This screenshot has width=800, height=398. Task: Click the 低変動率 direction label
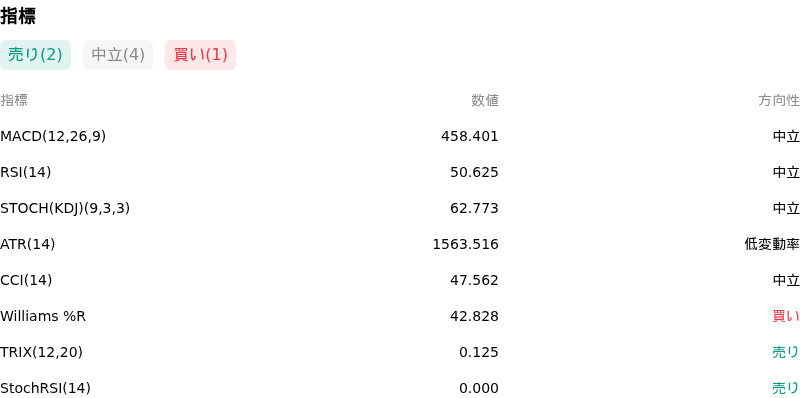pos(772,244)
